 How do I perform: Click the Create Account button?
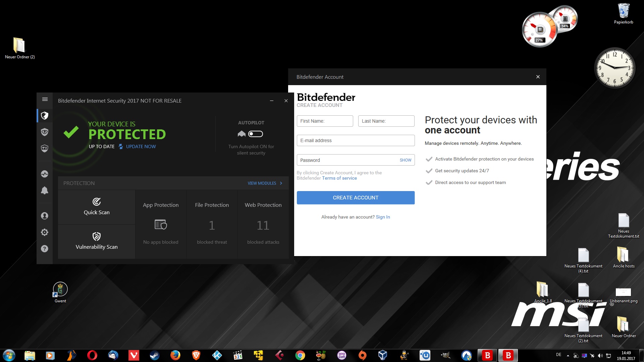356,198
